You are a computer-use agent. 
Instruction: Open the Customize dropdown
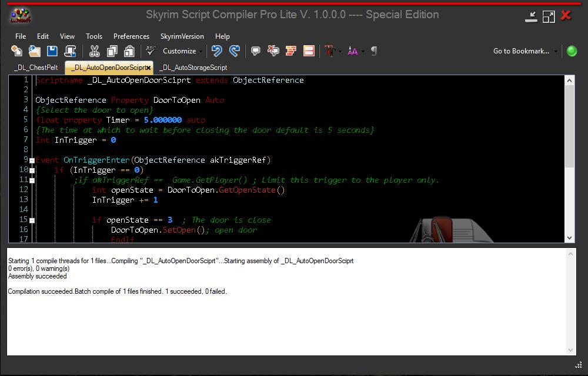click(x=182, y=51)
